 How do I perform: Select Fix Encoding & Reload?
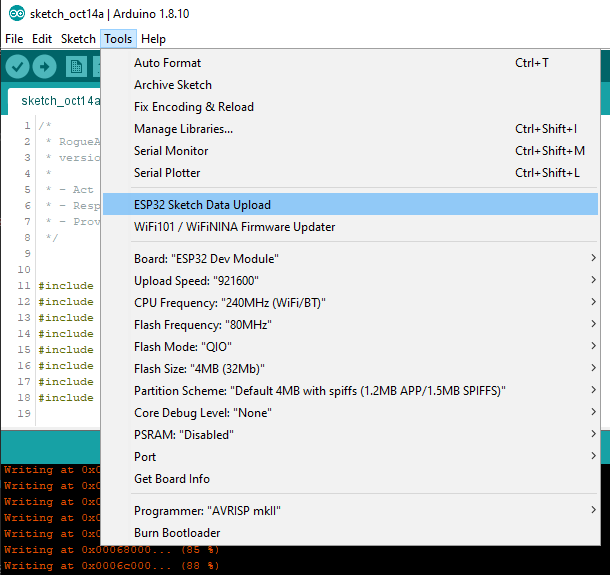click(350, 107)
